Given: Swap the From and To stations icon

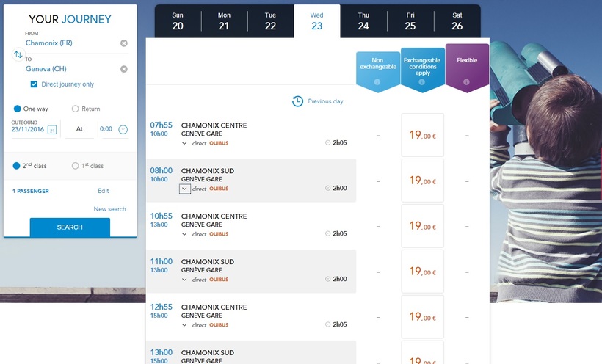Looking at the screenshot, I should (18, 56).
